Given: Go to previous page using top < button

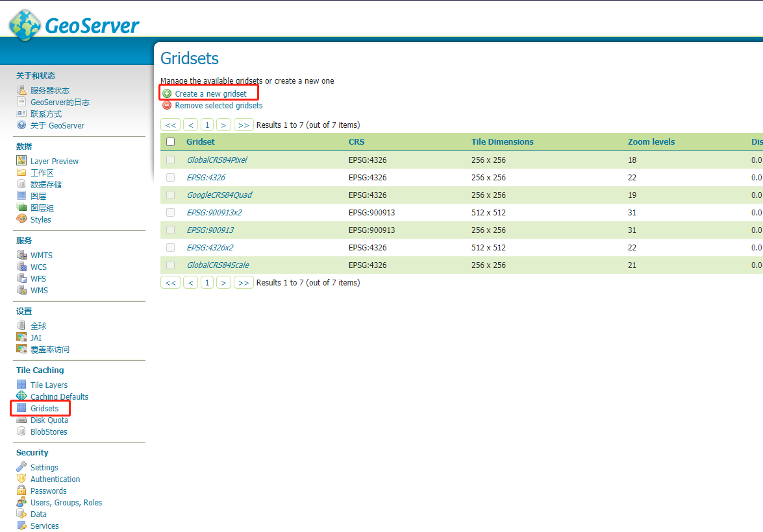Looking at the screenshot, I should pyautogui.click(x=190, y=125).
